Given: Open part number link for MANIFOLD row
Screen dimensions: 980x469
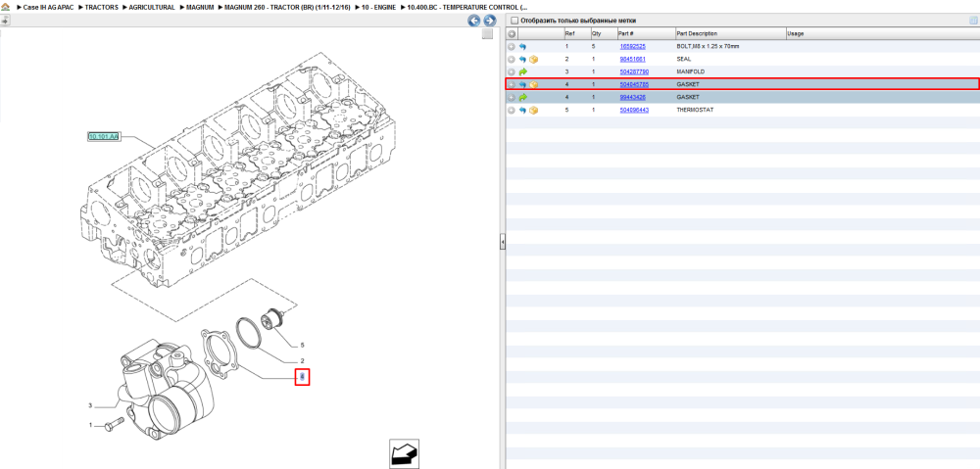Looking at the screenshot, I should point(632,71).
